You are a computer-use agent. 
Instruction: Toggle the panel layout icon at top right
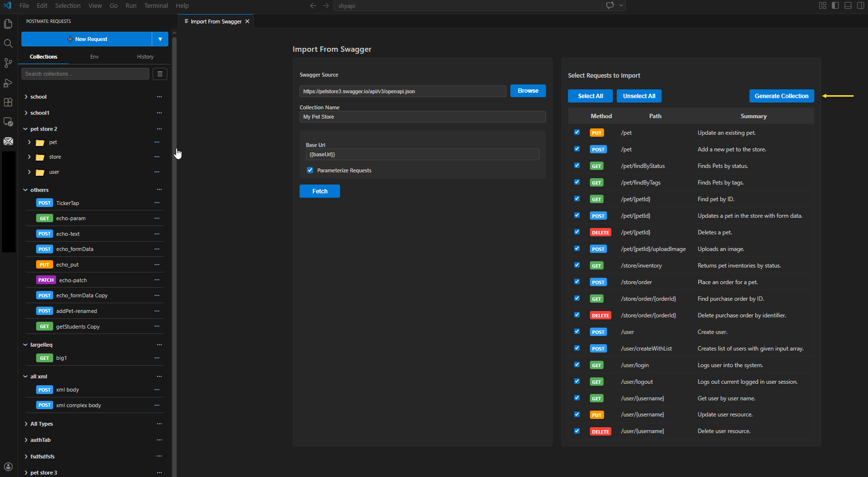[848, 5]
